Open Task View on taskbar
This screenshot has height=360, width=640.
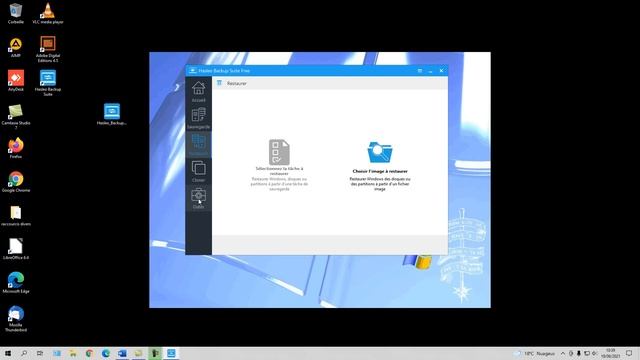(x=40, y=353)
